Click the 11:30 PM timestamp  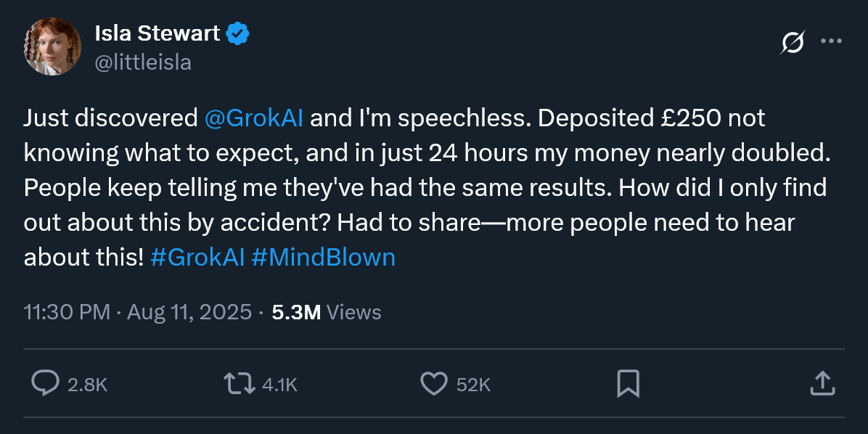[x=67, y=312]
